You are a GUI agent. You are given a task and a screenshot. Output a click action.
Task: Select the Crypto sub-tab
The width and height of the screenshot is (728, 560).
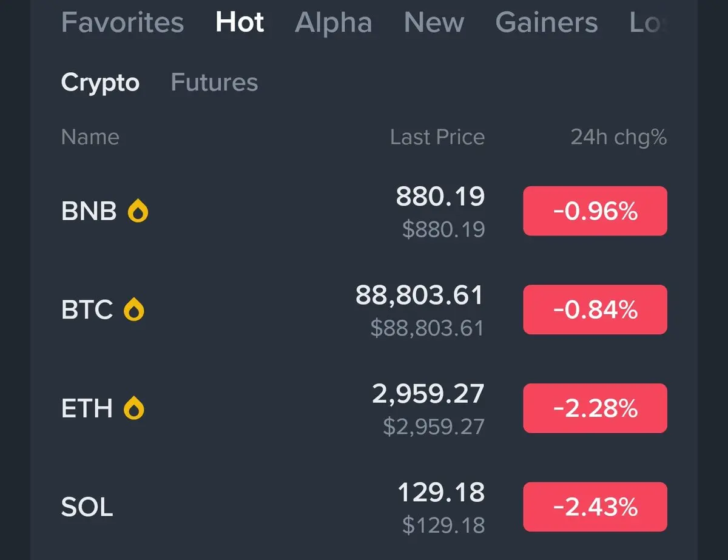coord(100,83)
